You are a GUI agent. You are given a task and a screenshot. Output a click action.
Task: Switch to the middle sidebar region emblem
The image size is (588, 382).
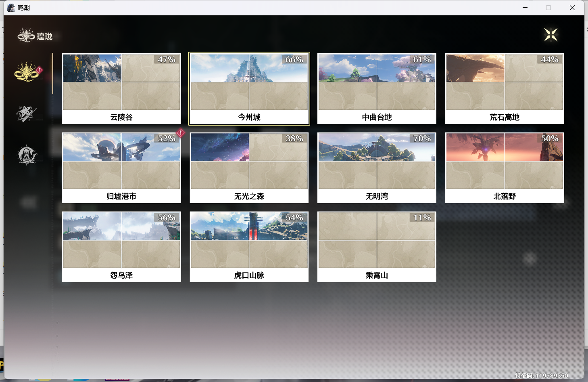[26, 114]
